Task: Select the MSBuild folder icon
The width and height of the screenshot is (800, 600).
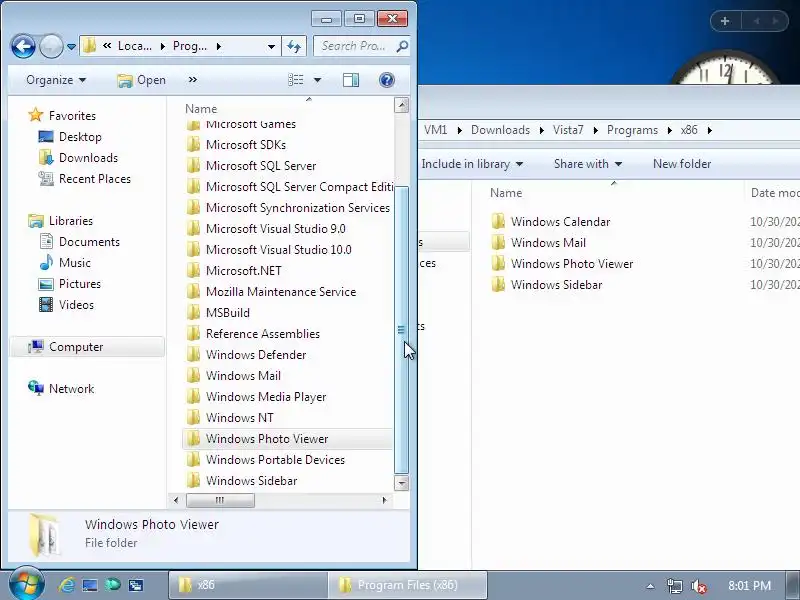Action: [x=193, y=313]
